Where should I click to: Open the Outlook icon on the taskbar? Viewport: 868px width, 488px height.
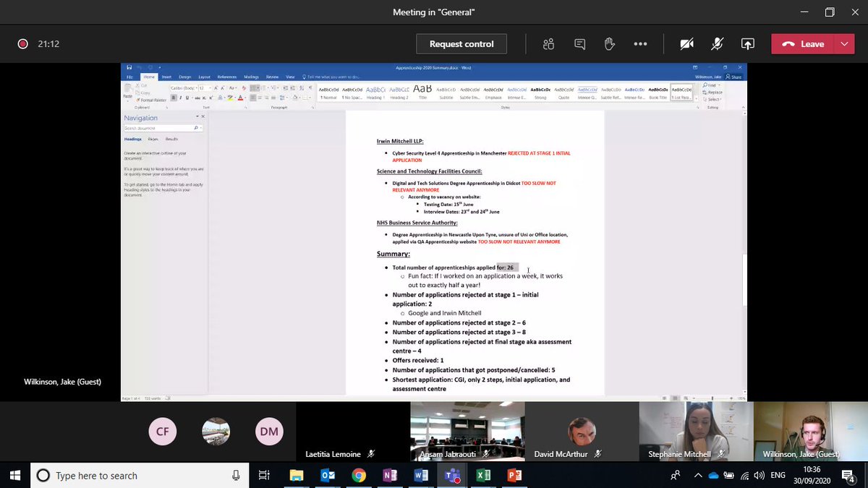click(x=328, y=475)
